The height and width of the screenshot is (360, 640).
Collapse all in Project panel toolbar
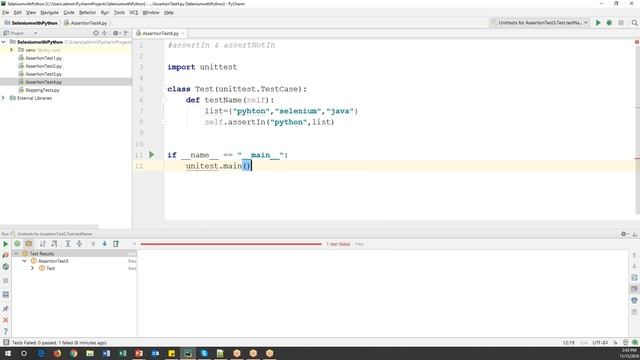click(104, 33)
